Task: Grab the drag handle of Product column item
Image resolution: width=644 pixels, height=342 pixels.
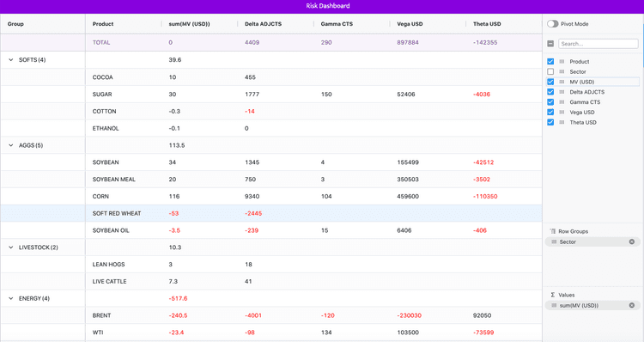Action: click(562, 61)
